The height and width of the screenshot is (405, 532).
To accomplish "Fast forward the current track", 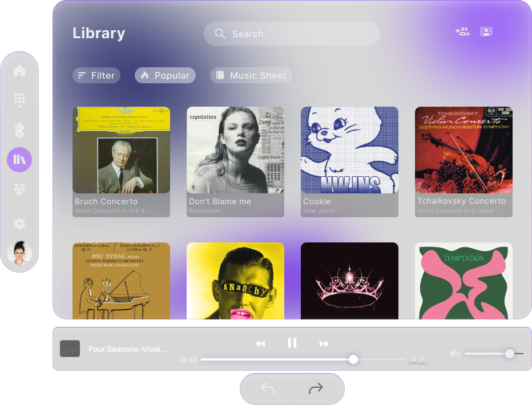I will [x=324, y=343].
